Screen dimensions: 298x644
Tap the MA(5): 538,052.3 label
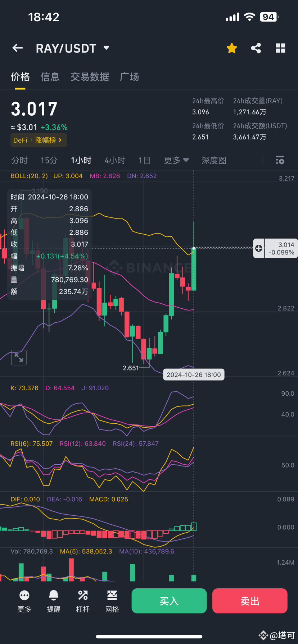click(86, 552)
